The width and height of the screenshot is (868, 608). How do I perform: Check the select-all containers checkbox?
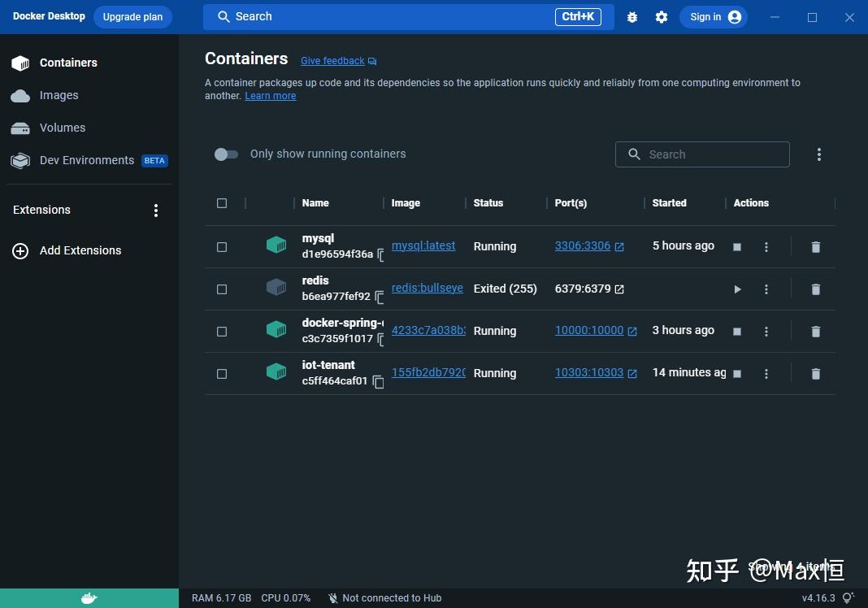pyautogui.click(x=222, y=203)
